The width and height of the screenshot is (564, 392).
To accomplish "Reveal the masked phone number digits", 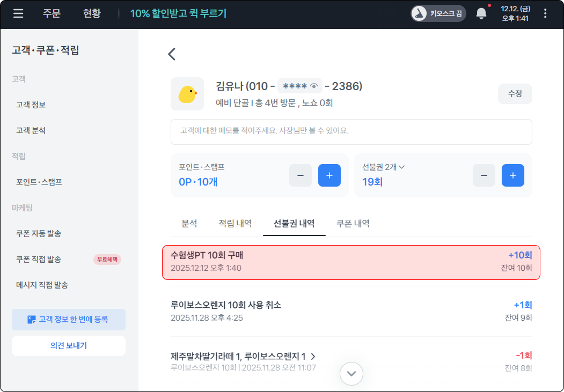I will point(314,86).
